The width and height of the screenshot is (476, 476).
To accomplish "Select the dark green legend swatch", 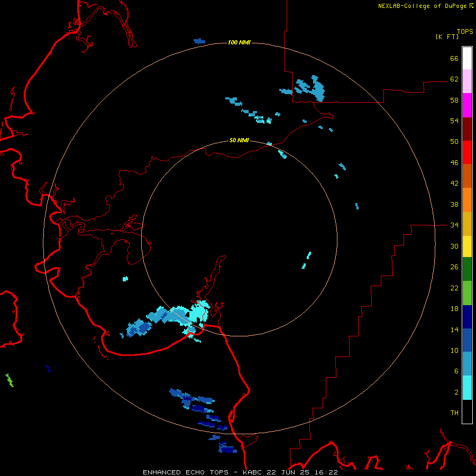I will [467, 269].
